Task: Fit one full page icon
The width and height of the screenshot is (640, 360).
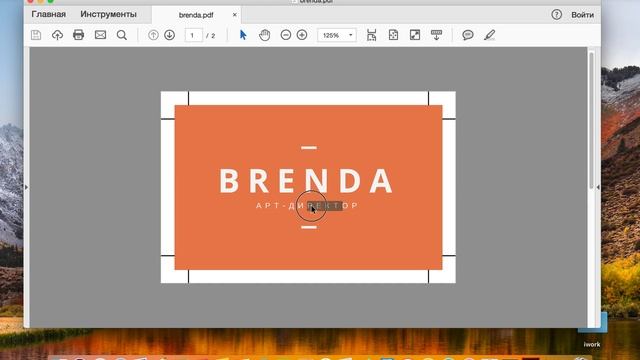Action: (393, 35)
